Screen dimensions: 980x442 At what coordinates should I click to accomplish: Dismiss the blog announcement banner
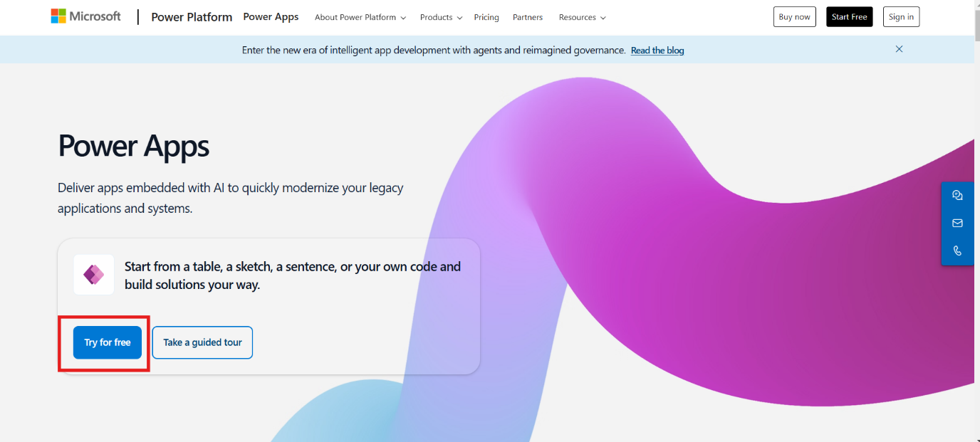pos(899,49)
